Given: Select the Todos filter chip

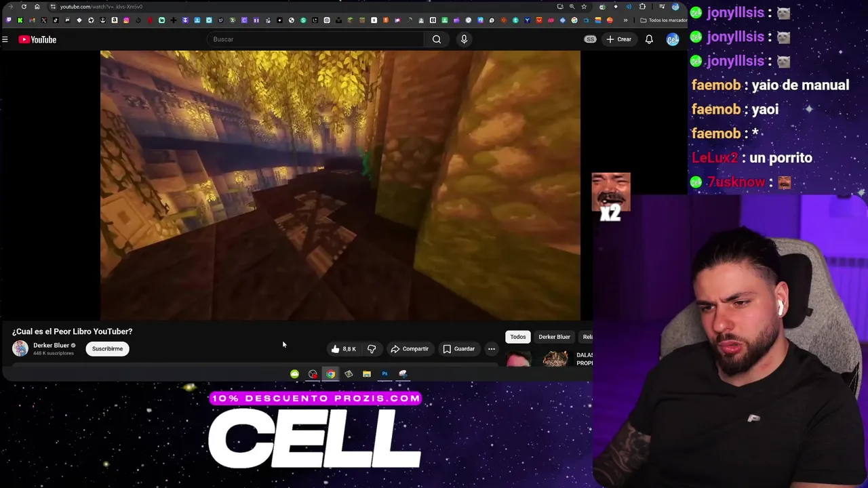Looking at the screenshot, I should click(x=518, y=337).
